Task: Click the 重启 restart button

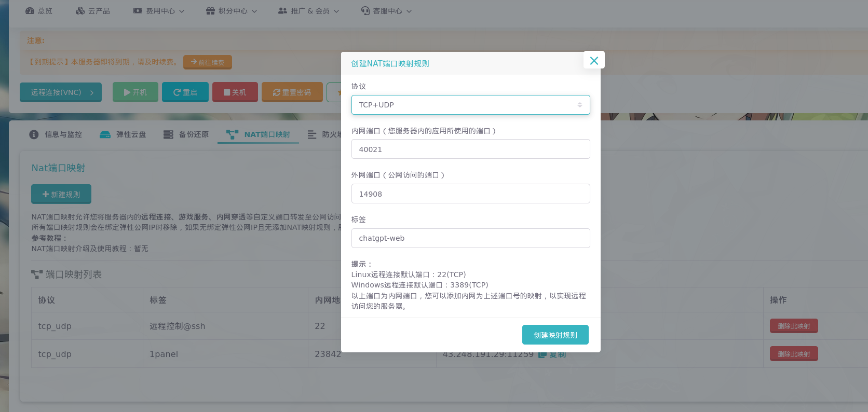Action: click(x=185, y=92)
